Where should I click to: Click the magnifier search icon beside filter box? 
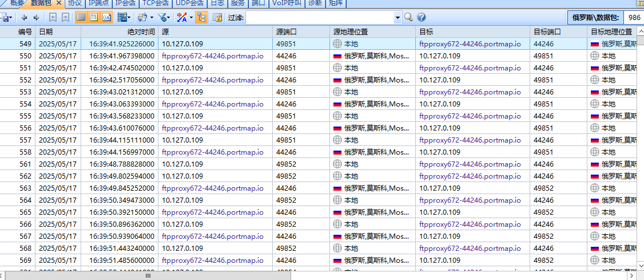408,18
